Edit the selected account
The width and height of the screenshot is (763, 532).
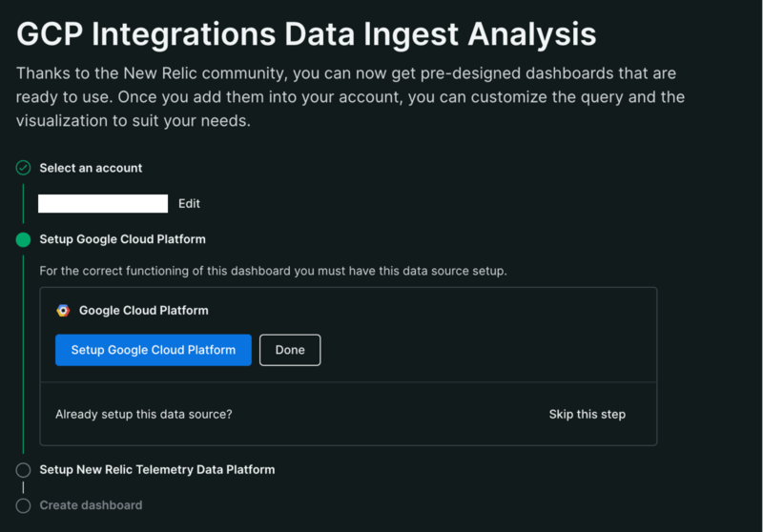pos(189,203)
